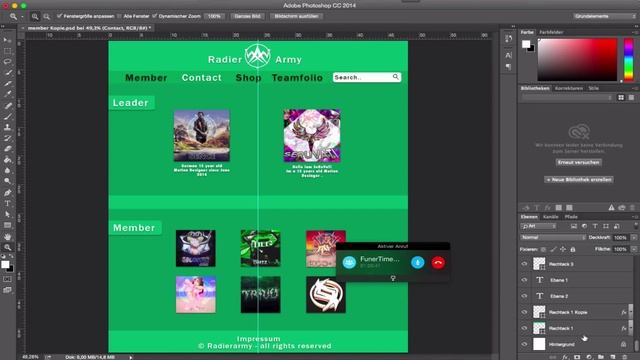640x360 pixels.
Task: Hide the Ebene 2 text layer
Action: [524, 296]
